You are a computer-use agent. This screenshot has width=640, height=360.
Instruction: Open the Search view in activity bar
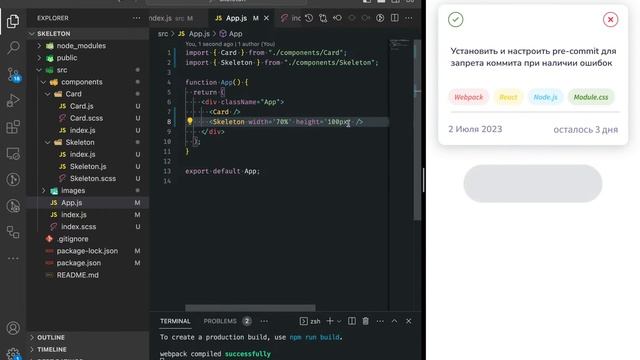[x=13, y=47]
